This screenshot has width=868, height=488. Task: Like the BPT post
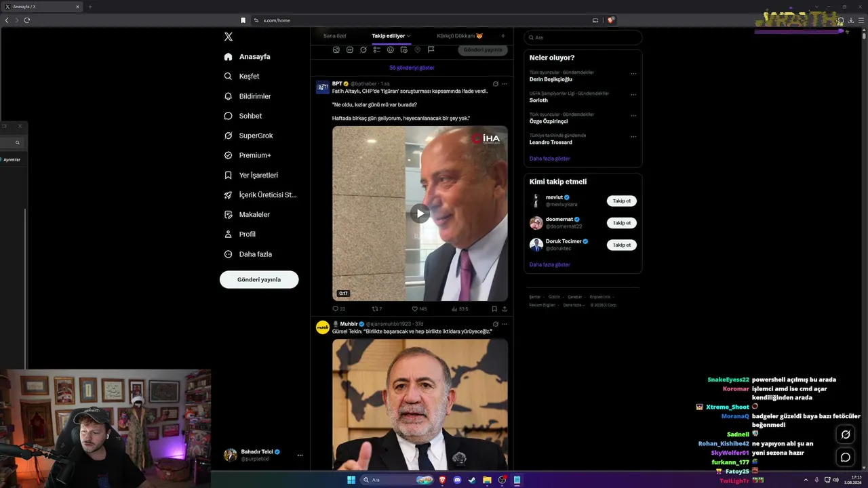[x=418, y=309]
